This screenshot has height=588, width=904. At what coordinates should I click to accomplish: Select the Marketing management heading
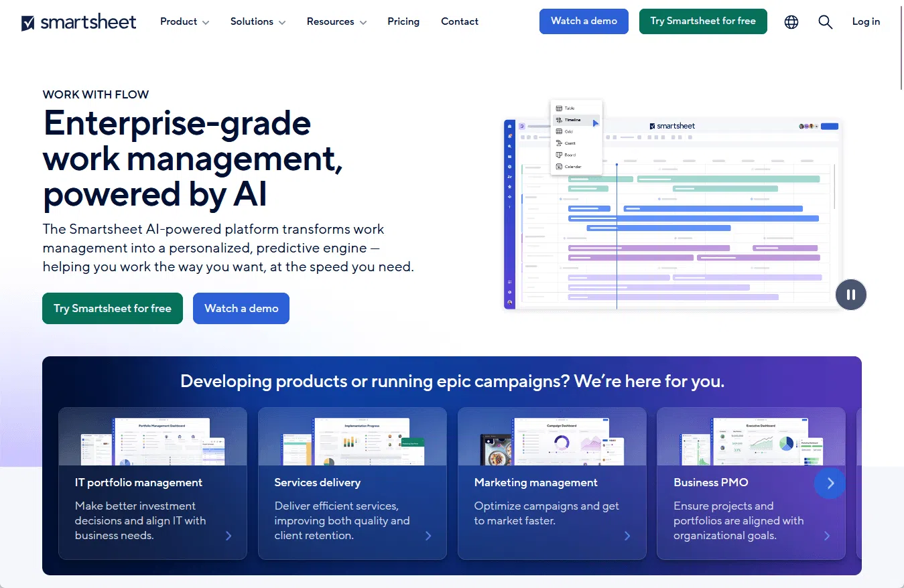(x=536, y=483)
